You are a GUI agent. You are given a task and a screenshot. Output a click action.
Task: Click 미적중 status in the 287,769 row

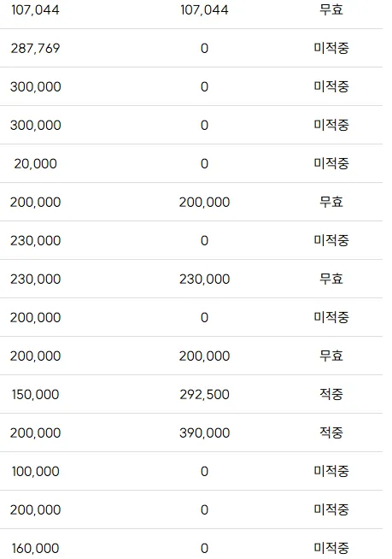pos(331,48)
